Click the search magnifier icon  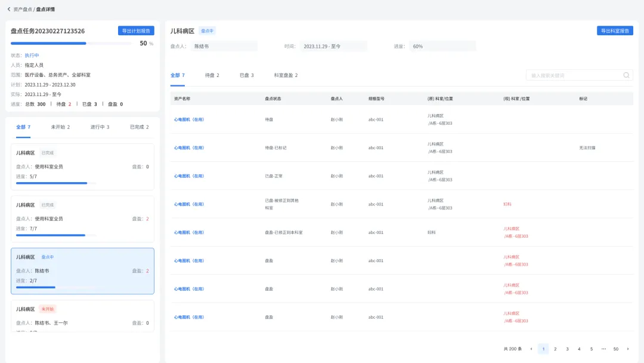click(626, 75)
